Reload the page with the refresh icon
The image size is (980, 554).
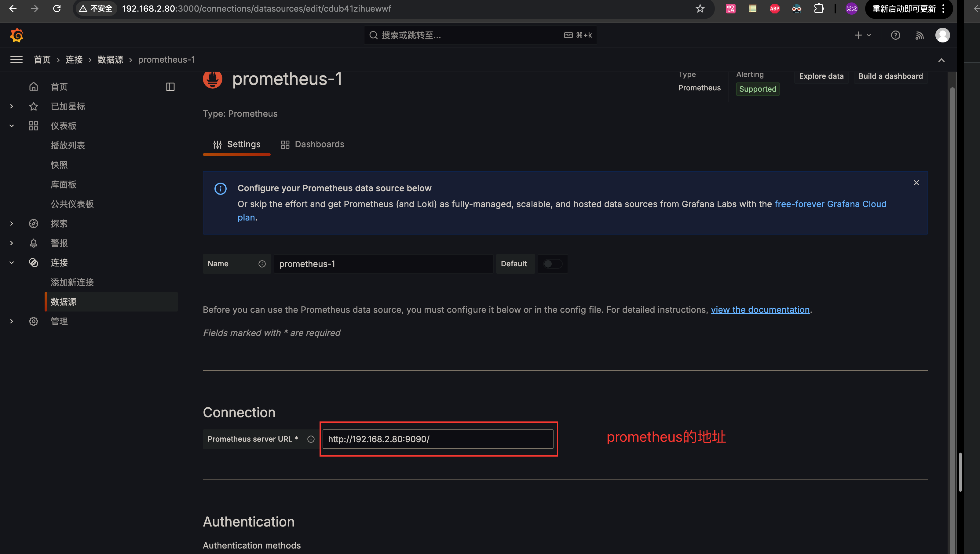[x=57, y=8]
